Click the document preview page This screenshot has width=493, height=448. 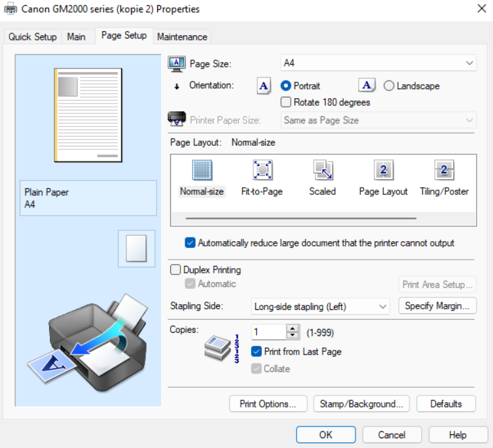pyautogui.click(x=88, y=115)
